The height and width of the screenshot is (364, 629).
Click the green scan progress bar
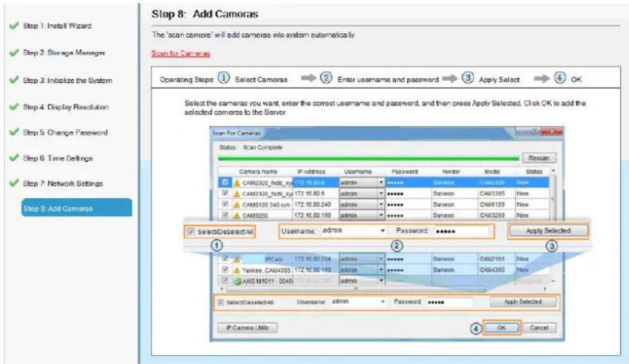(368, 158)
